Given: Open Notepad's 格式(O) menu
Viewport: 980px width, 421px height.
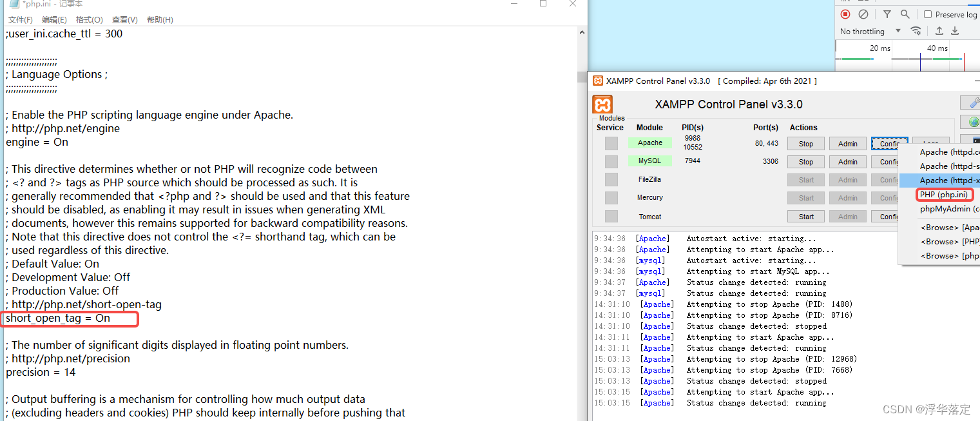Looking at the screenshot, I should pos(89,20).
